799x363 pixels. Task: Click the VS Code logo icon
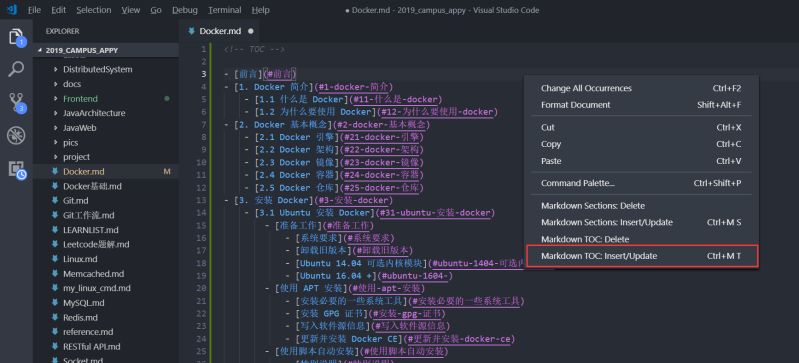[x=12, y=10]
